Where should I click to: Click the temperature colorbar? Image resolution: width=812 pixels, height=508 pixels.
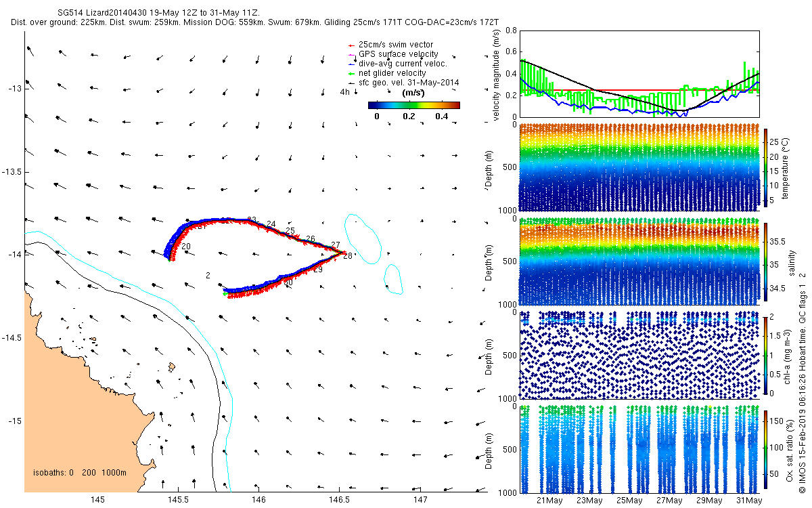pyautogui.click(x=766, y=168)
